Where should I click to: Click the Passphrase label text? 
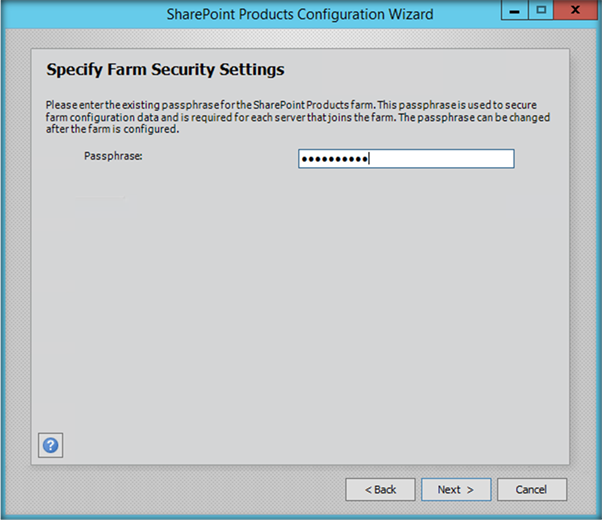point(113,156)
